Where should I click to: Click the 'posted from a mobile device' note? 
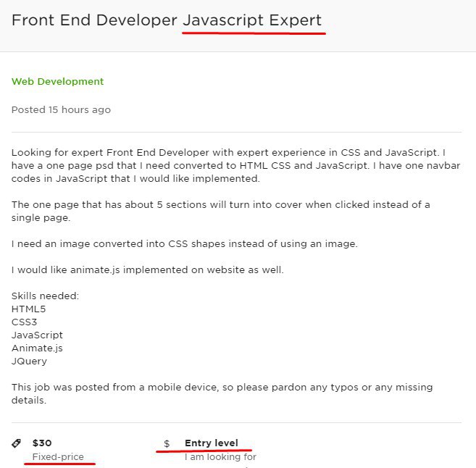(222, 393)
